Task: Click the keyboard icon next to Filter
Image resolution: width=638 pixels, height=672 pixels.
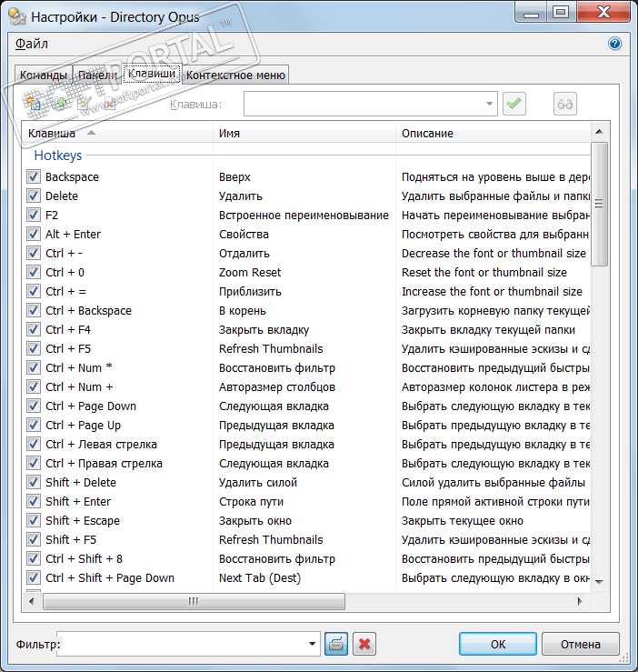Action: click(x=336, y=644)
